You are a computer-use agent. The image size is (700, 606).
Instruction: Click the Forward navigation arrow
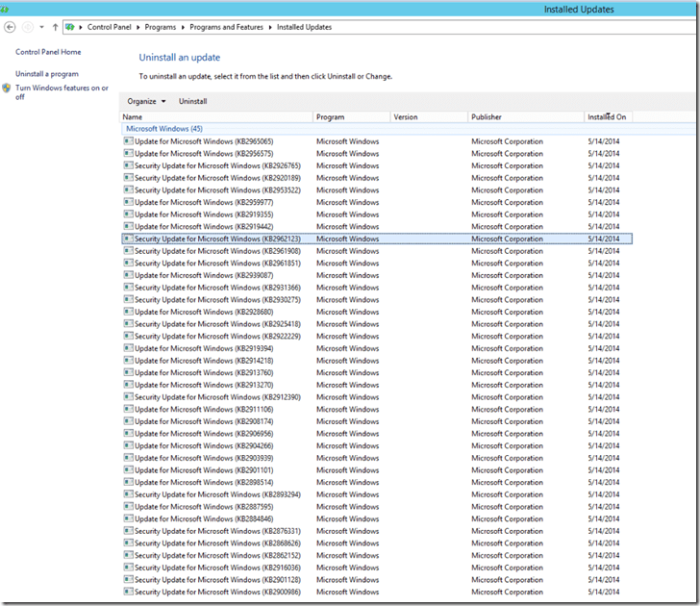pos(27,27)
